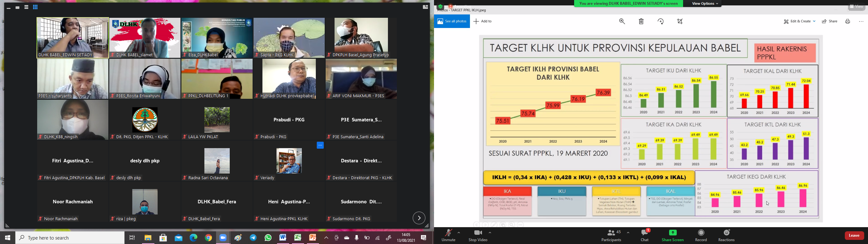Select the crop tool icon

(680, 22)
